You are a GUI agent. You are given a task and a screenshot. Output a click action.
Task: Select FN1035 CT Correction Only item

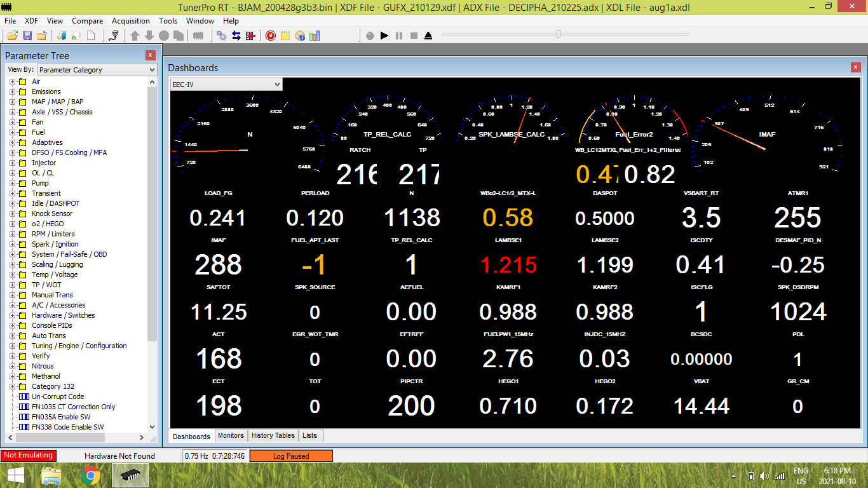[74, 407]
